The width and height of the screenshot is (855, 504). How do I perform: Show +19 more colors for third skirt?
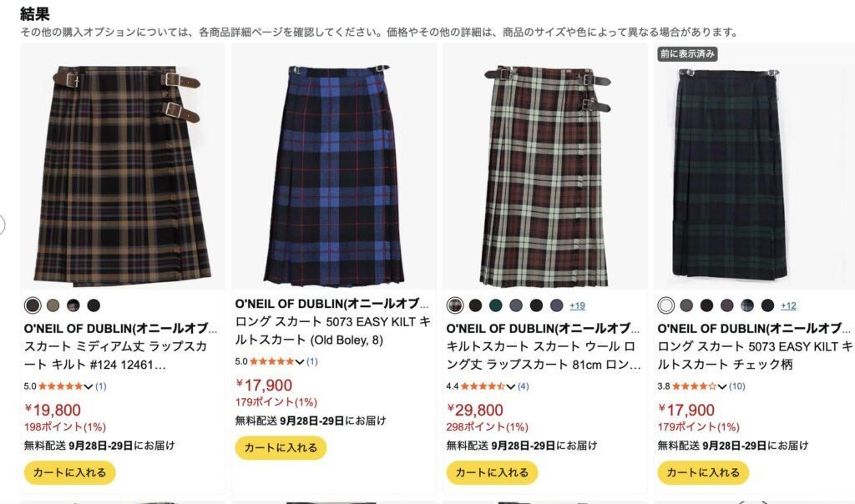(577, 305)
